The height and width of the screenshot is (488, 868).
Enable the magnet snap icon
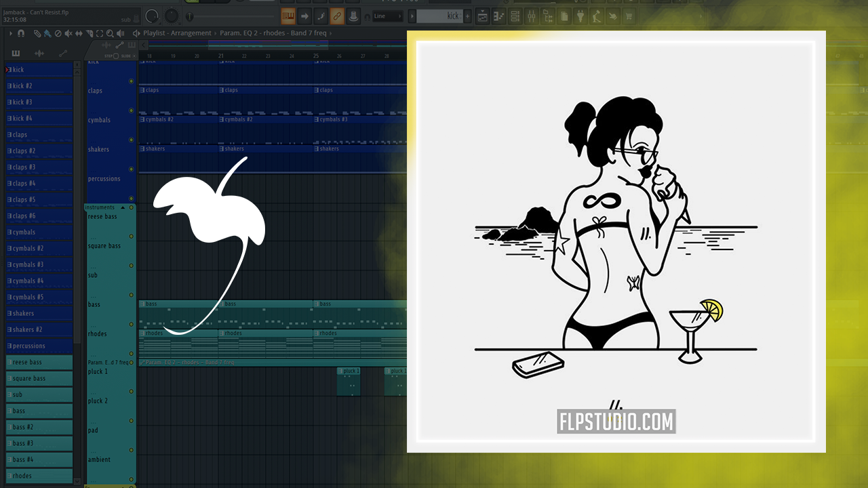pyautogui.click(x=21, y=33)
